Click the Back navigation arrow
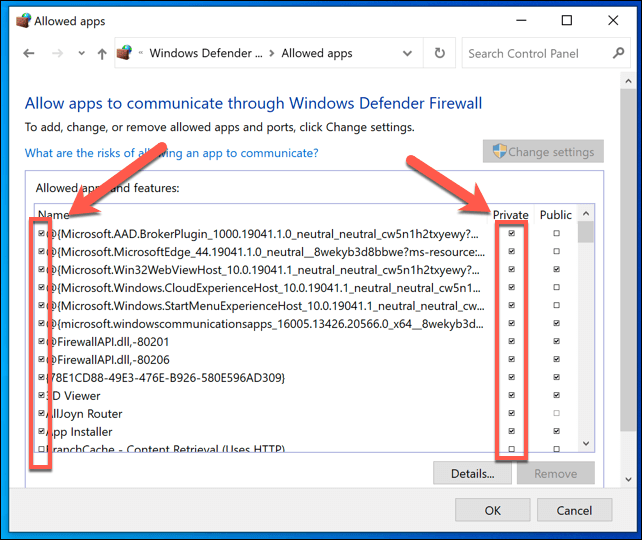 click(29, 54)
